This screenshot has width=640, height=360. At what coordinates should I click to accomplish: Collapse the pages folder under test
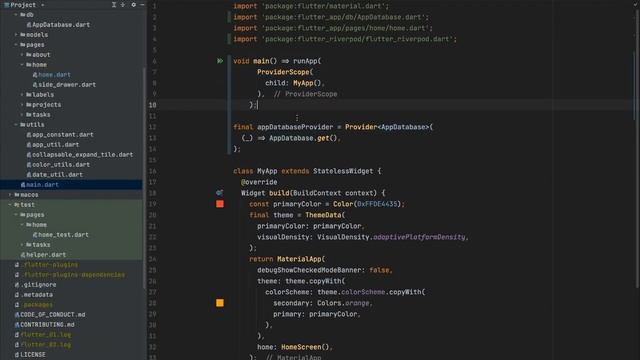point(16,215)
